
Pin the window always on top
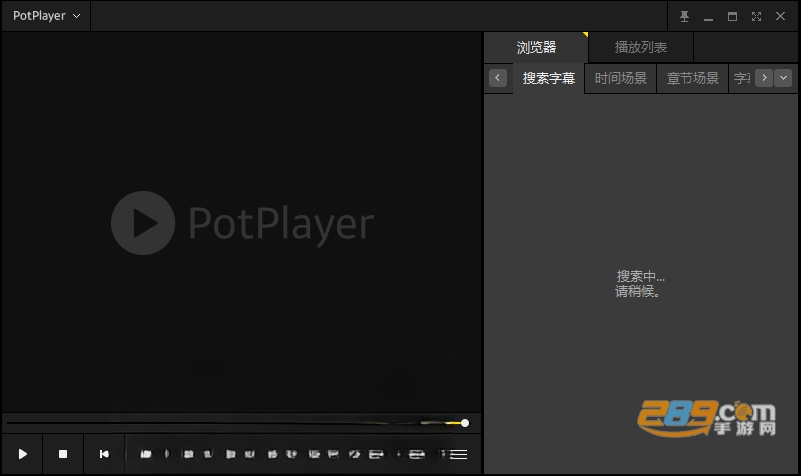pos(685,16)
